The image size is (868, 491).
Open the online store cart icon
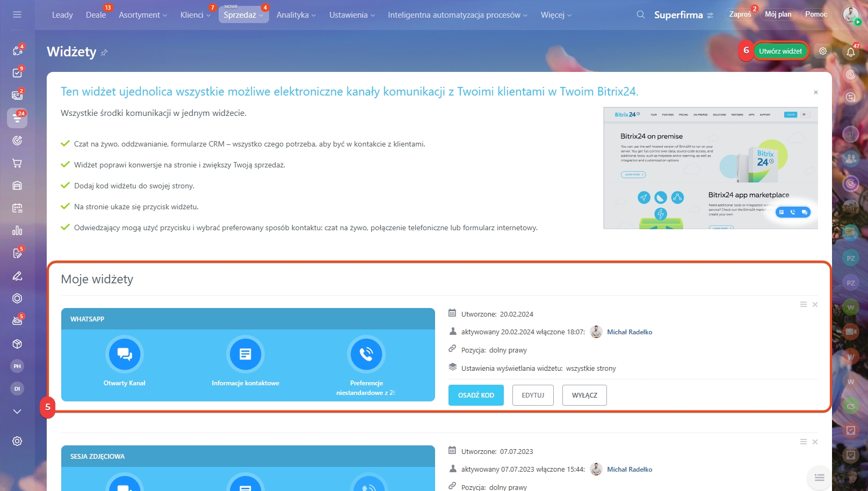(x=17, y=163)
